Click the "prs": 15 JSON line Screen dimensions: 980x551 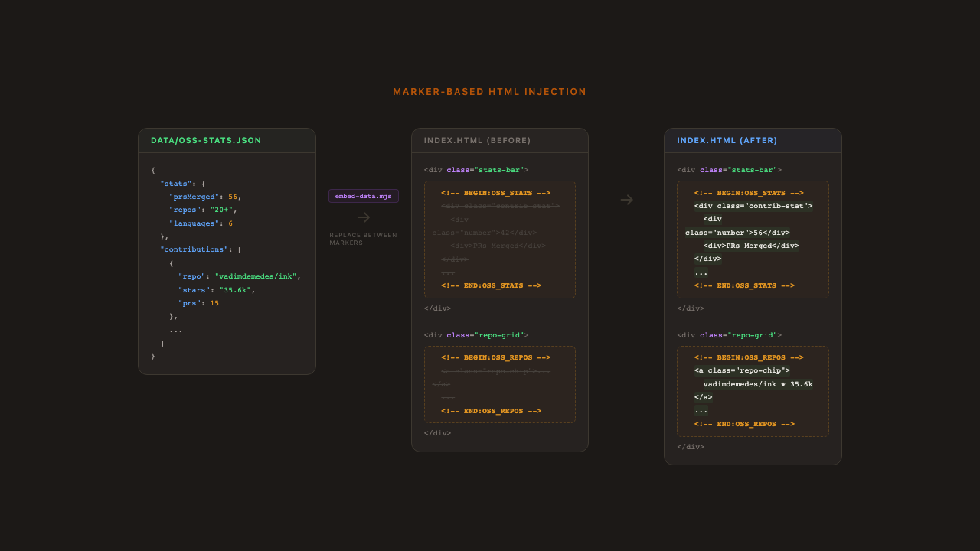coord(198,303)
